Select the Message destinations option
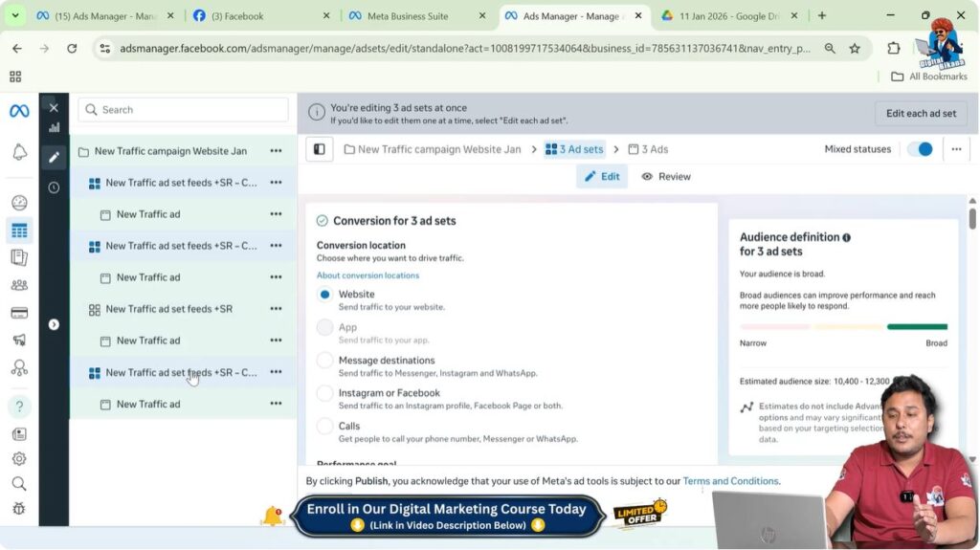The width and height of the screenshot is (980, 550). point(324,360)
